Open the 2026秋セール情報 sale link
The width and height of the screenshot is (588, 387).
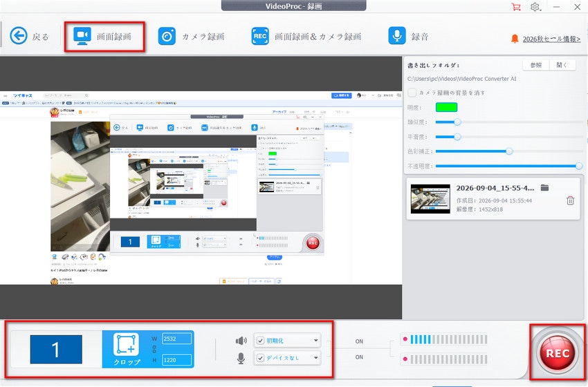pyautogui.click(x=551, y=39)
